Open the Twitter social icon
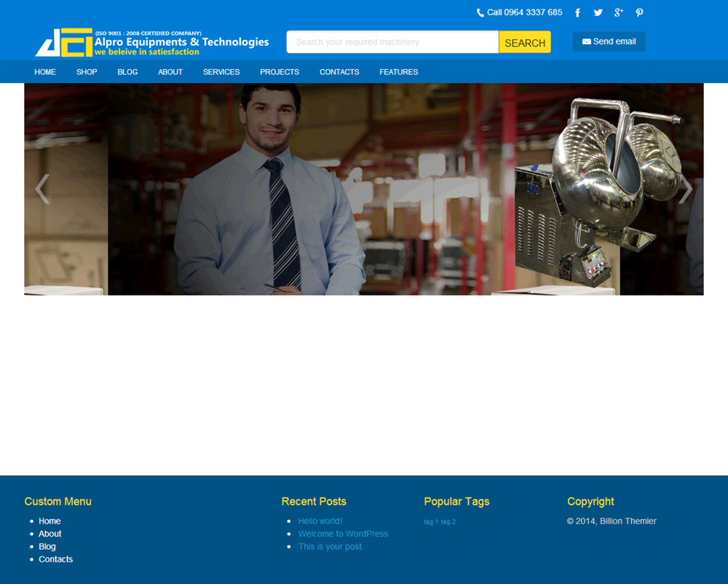Viewport: 728px width, 584px height. click(x=598, y=12)
